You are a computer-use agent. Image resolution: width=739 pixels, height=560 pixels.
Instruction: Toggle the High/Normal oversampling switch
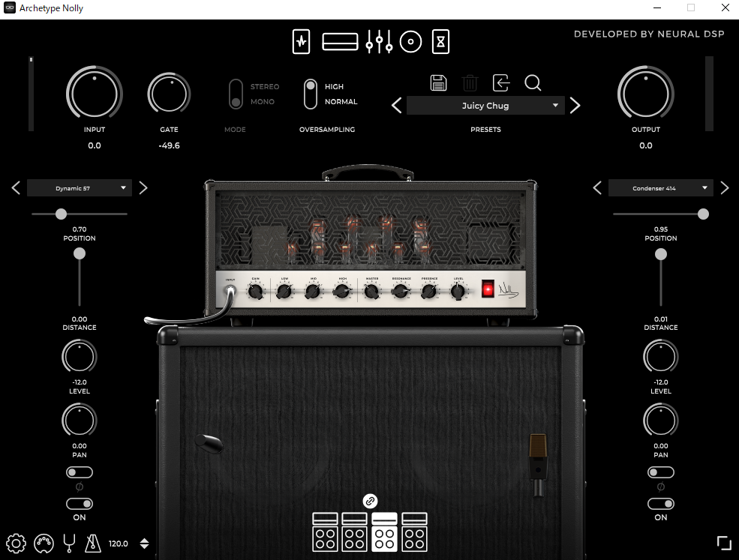[x=310, y=94]
